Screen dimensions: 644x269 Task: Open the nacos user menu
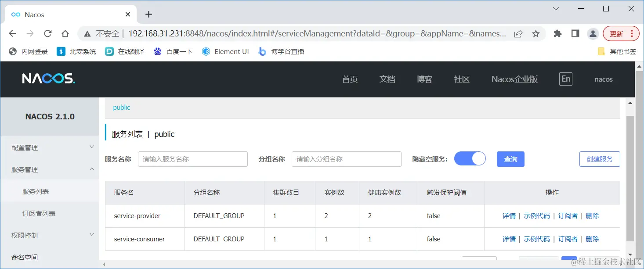pyautogui.click(x=604, y=79)
